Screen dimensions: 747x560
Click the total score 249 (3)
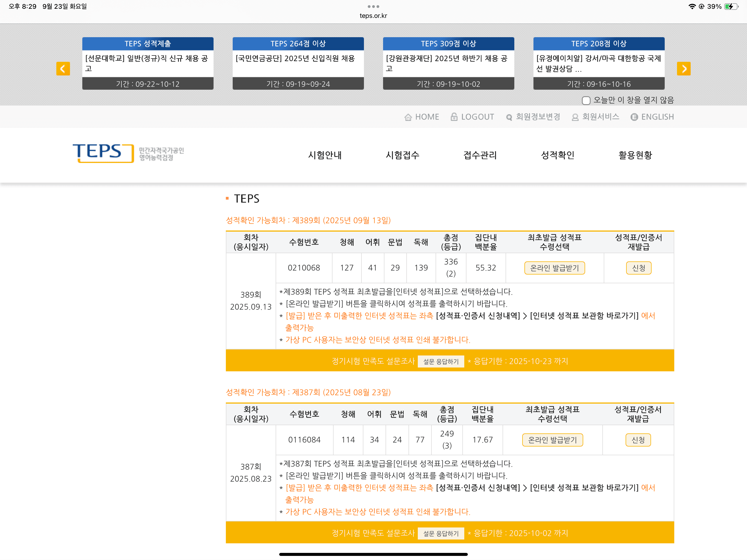coord(447,439)
